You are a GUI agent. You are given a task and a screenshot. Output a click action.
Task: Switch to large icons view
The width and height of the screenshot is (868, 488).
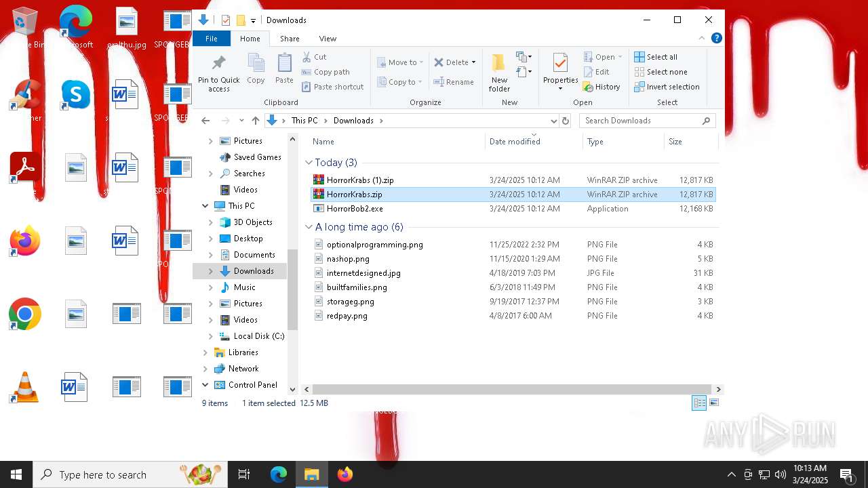coord(713,403)
